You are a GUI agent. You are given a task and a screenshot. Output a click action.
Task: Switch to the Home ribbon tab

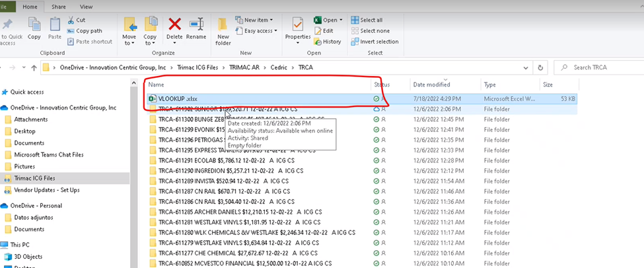(31, 7)
